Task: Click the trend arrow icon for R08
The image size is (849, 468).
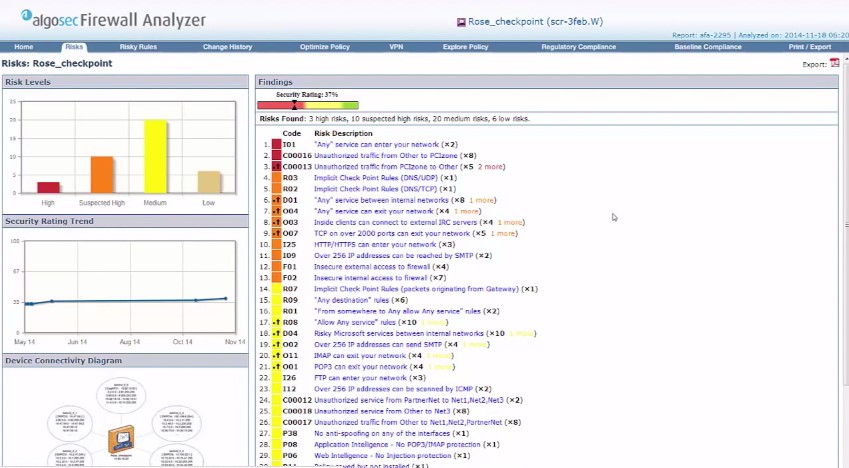Action: coord(276,322)
